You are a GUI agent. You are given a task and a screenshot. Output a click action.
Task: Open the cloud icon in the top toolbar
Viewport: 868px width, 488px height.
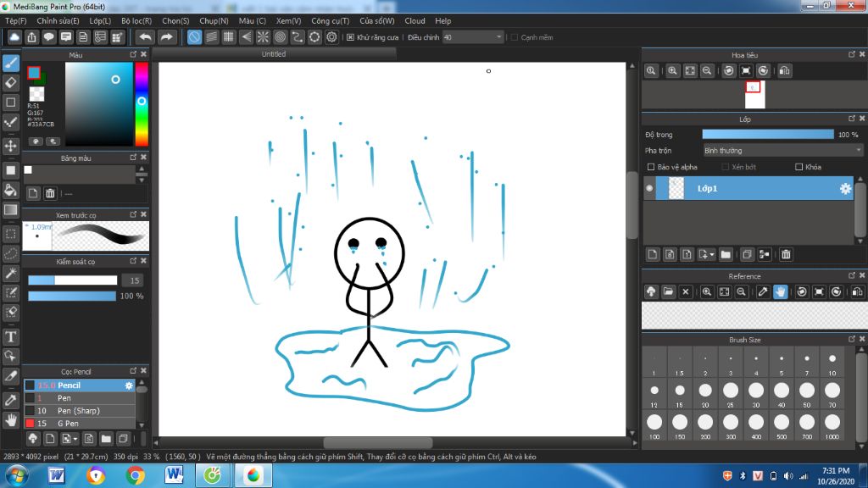pos(14,37)
